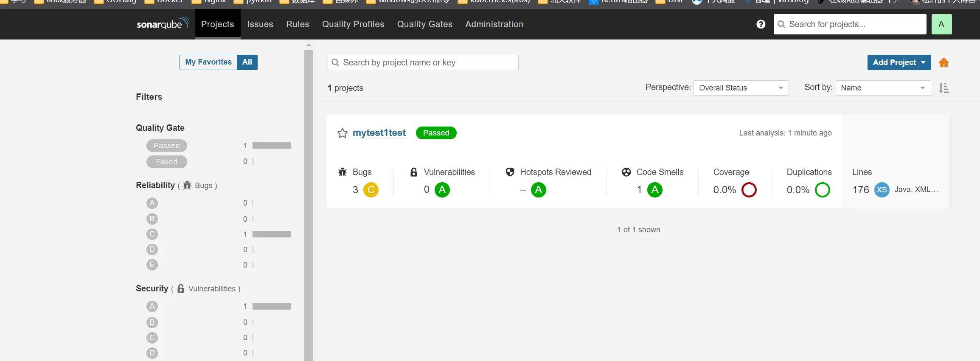Expand the Add Project dropdown
The width and height of the screenshot is (980, 361).
point(899,62)
